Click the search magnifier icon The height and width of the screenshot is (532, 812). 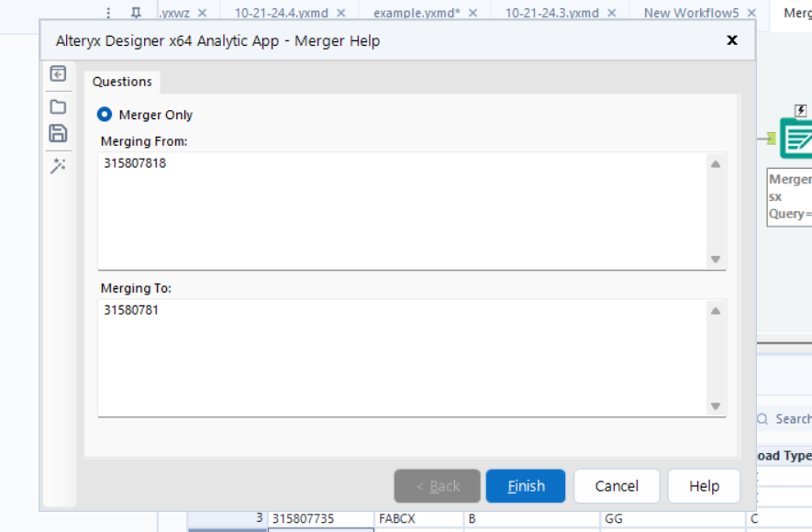point(762,418)
